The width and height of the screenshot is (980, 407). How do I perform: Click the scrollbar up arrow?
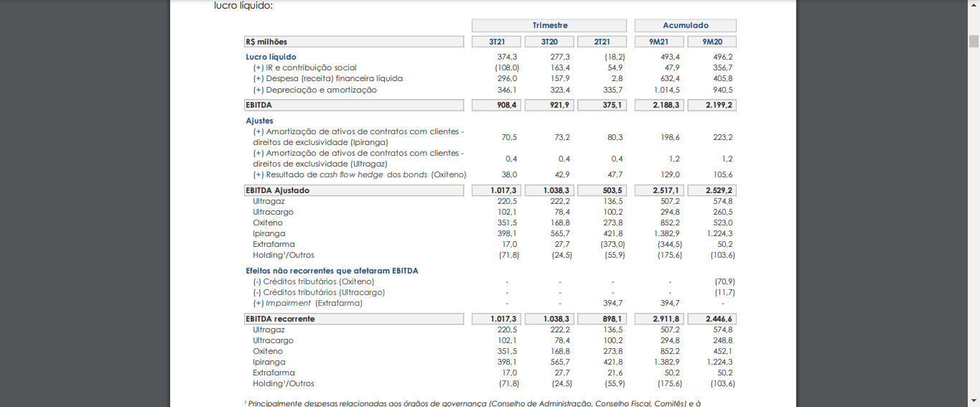[974, 6]
